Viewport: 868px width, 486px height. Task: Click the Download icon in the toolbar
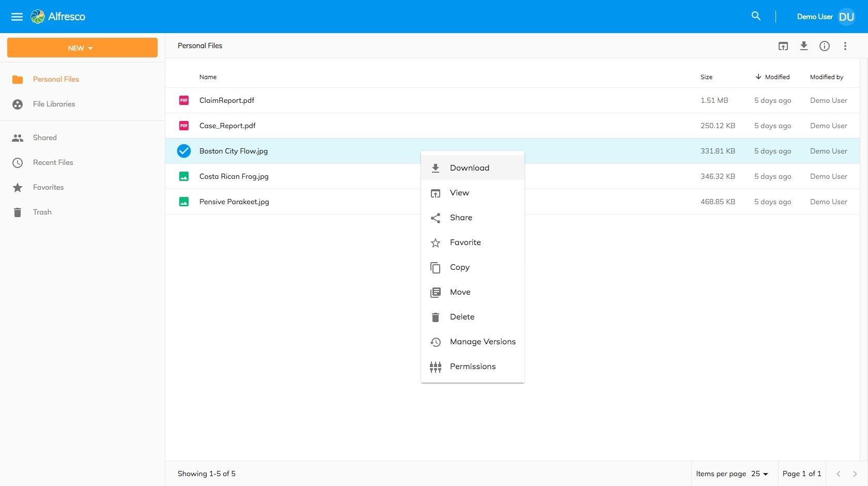[804, 46]
